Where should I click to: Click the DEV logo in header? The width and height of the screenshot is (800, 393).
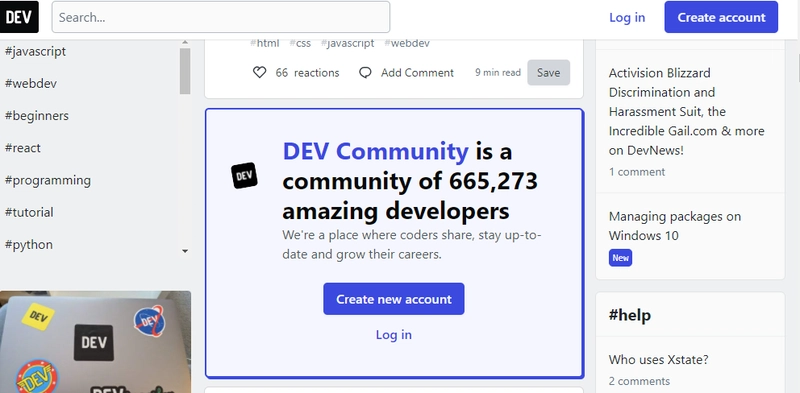point(19,17)
